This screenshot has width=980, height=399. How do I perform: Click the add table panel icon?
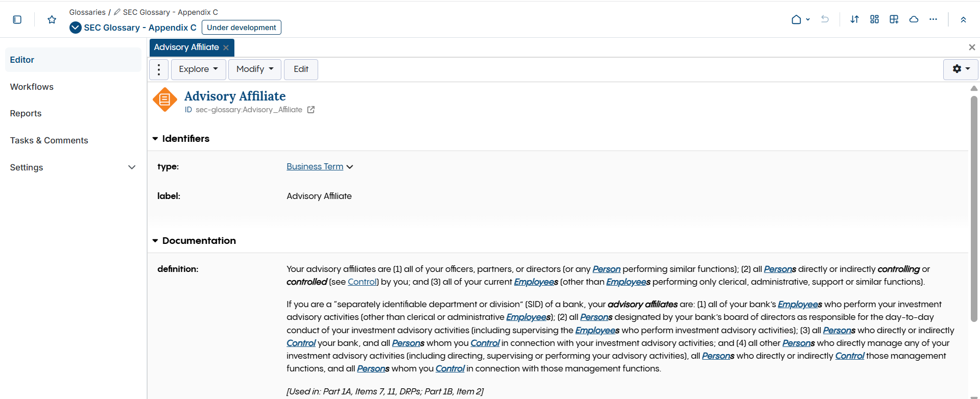[x=894, y=19]
